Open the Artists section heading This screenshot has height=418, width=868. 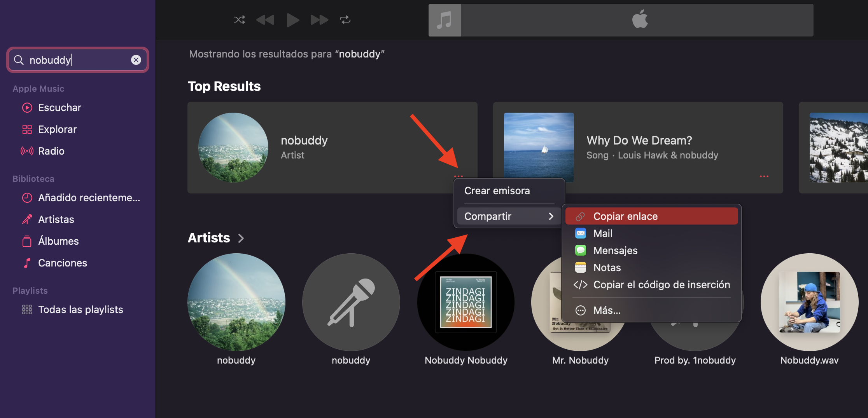point(209,238)
